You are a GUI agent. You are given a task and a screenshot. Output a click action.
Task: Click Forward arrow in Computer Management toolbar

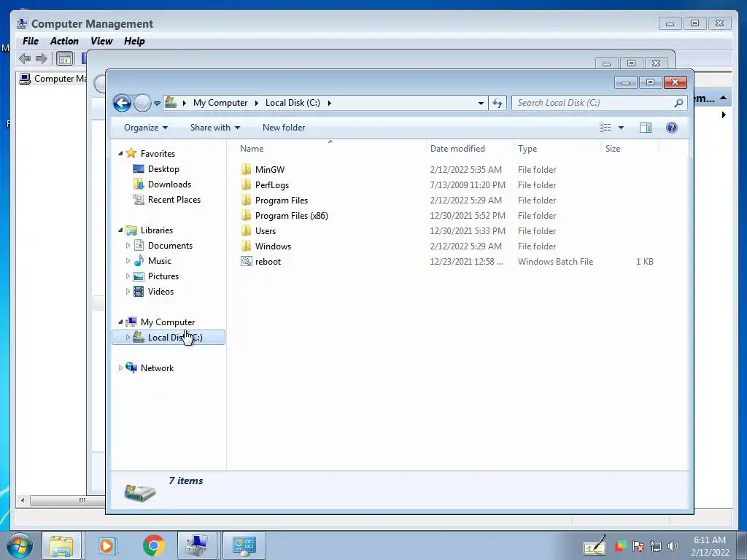(x=42, y=58)
